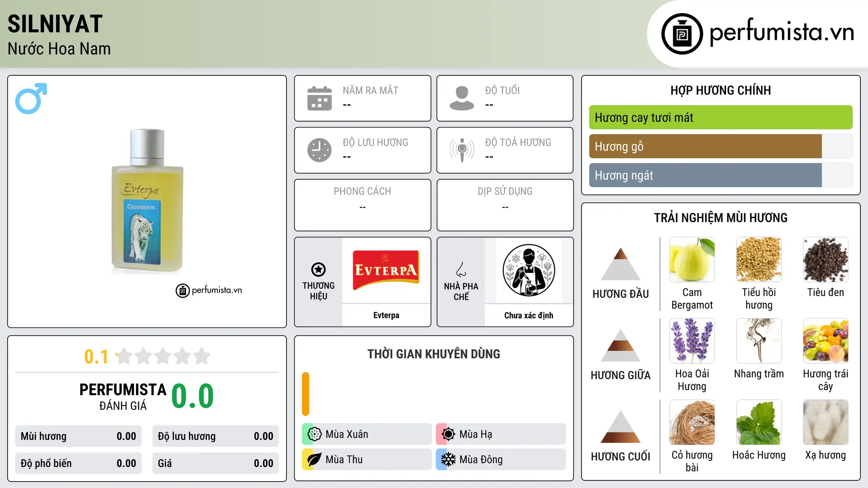Screen dimensions: 868x488
Task: Click the nose icon above Nhà Pha Chế
Action: coord(461,269)
